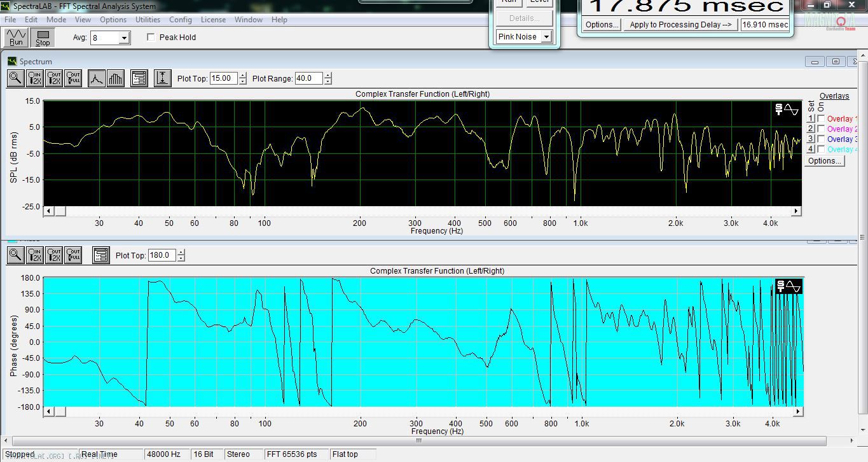
Task: Click Spectrum horizontal scrollbar right arrow
Action: [796, 211]
